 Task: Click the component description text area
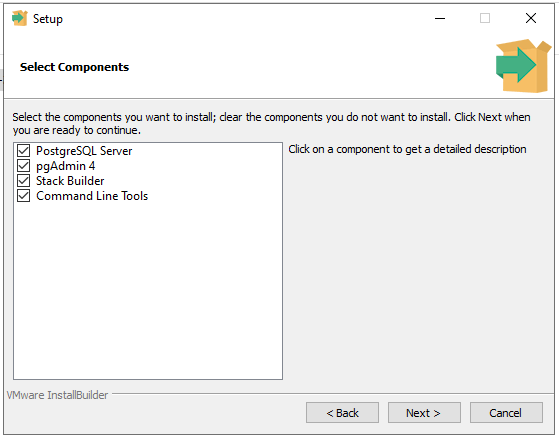[x=407, y=149]
